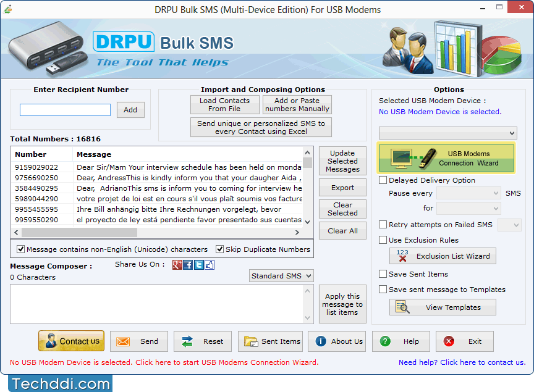The image size is (534, 392).
Task: Open the Pause every dropdown
Action: pyautogui.click(x=468, y=193)
